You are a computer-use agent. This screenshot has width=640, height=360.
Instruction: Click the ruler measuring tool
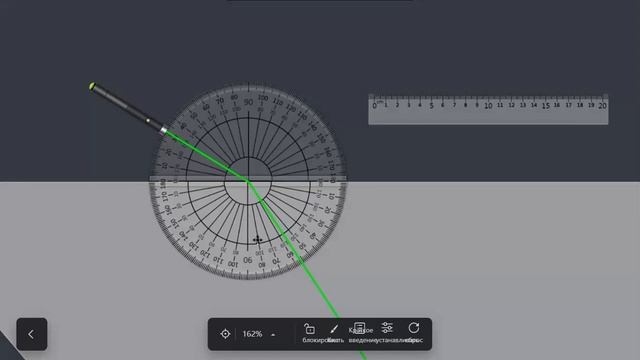click(488, 109)
